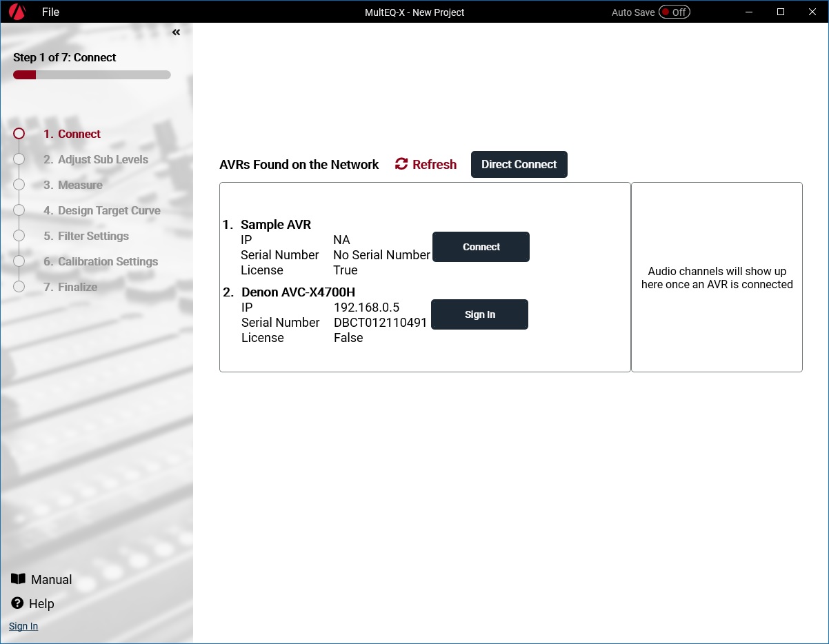
Task: Click Sample AVR IP value NA
Action: (341, 240)
